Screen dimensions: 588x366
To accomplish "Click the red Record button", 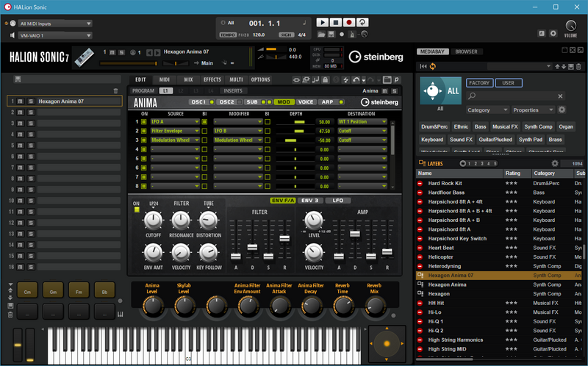I will pos(348,23).
